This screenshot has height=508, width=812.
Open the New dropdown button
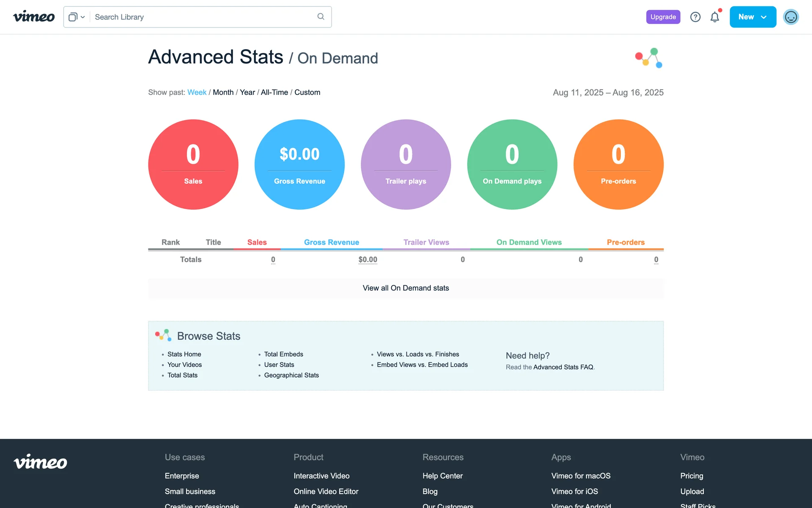pos(752,17)
